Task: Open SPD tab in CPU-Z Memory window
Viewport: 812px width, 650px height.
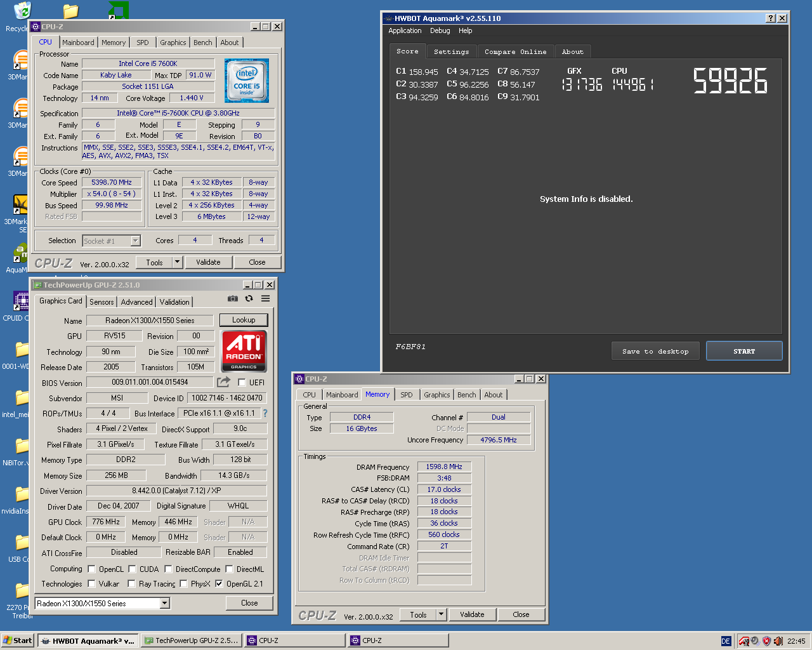Action: click(407, 395)
